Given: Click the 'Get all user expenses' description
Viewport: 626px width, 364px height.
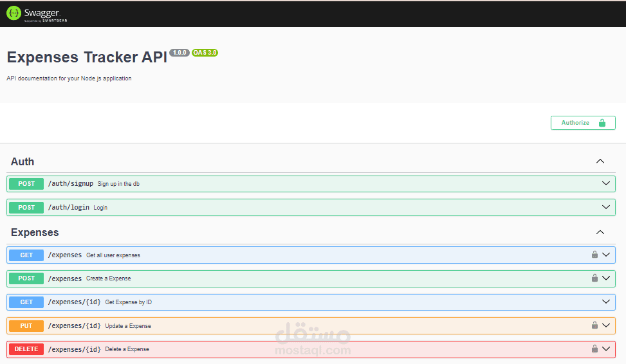Looking at the screenshot, I should (113, 255).
